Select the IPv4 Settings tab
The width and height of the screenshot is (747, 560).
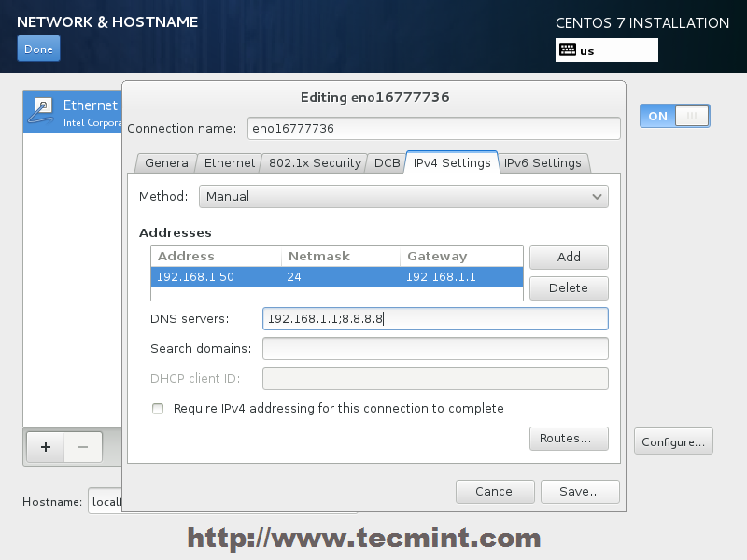(x=452, y=162)
